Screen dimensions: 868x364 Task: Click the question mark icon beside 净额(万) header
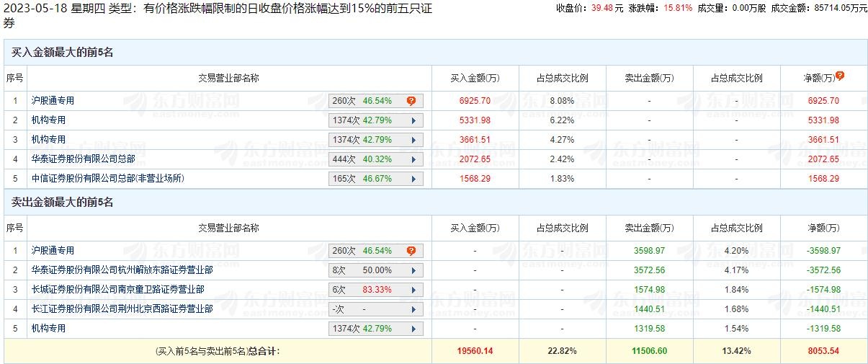(840, 76)
